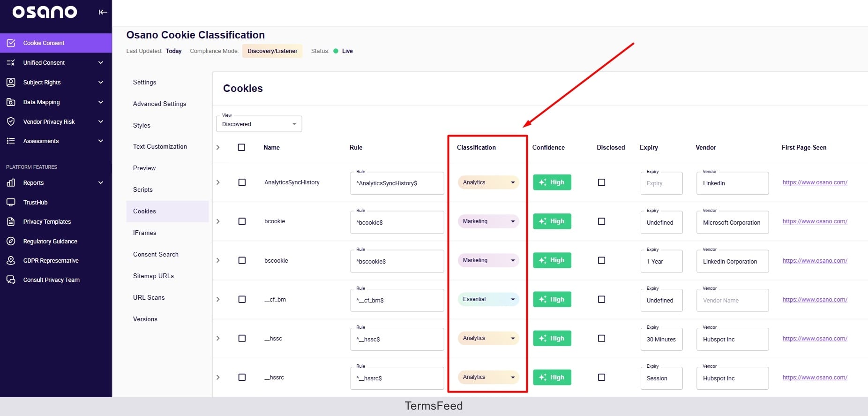Click the Reports bar chart icon

click(11, 182)
